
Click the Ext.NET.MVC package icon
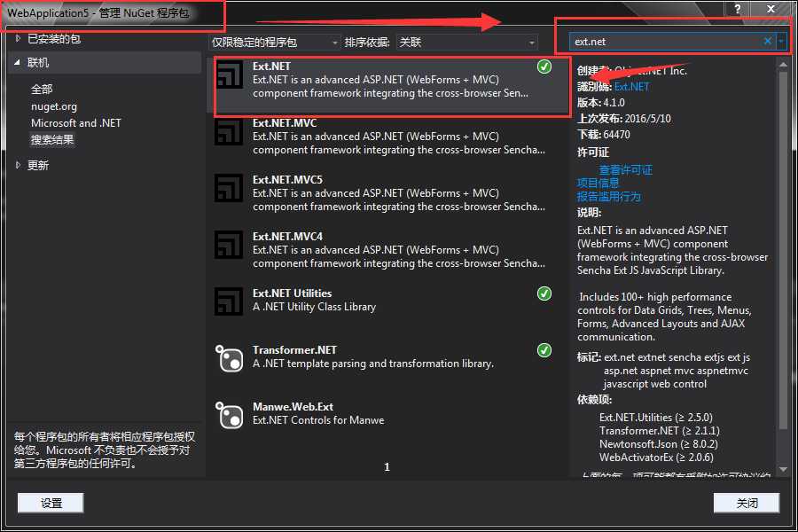click(229, 132)
